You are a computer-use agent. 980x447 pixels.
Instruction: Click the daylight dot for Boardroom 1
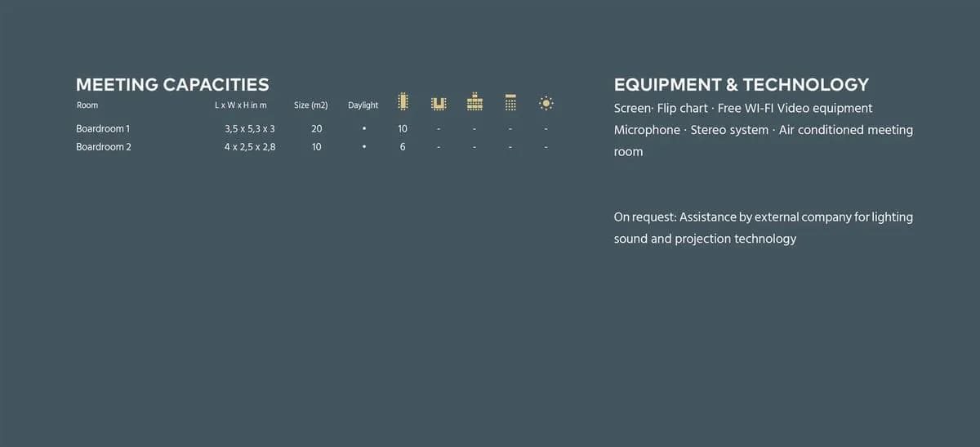pos(363,129)
